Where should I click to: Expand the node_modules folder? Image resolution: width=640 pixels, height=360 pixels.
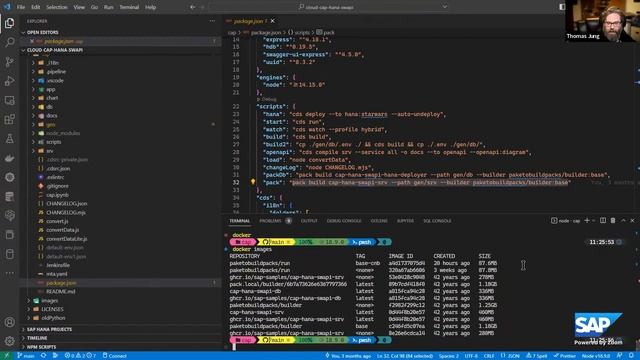pyautogui.click(x=63, y=133)
